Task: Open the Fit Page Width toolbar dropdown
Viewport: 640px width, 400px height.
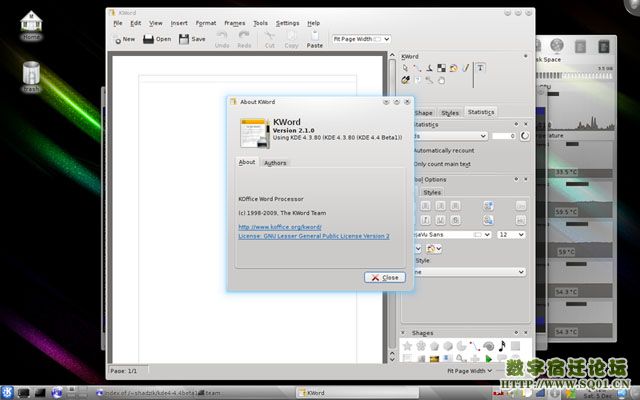Action: click(x=361, y=39)
